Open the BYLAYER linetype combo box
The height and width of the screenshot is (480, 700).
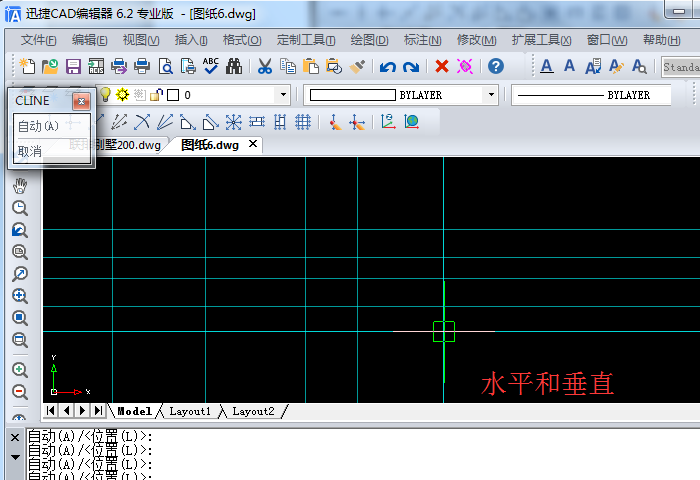591,95
